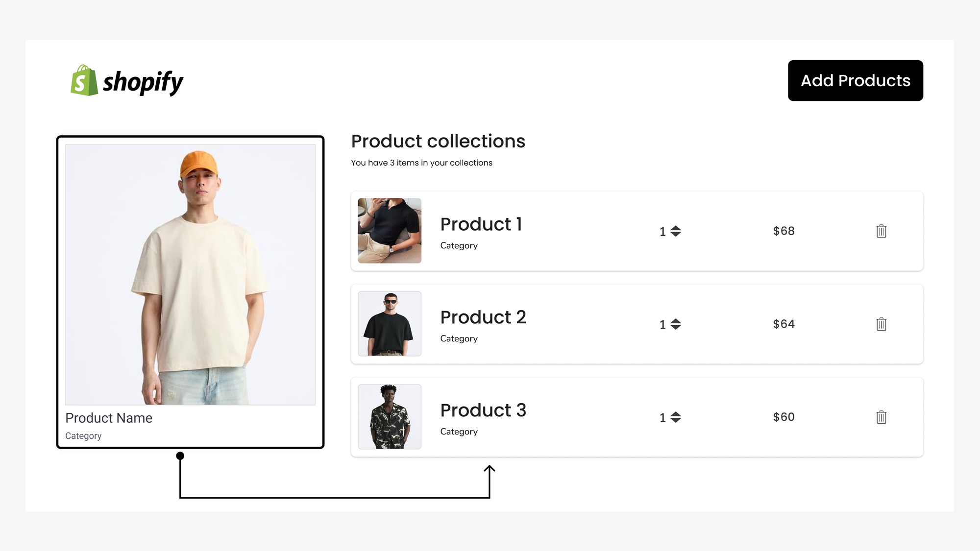The image size is (980, 551).
Task: Decrease quantity using stepper for Product 1
Action: 677,235
